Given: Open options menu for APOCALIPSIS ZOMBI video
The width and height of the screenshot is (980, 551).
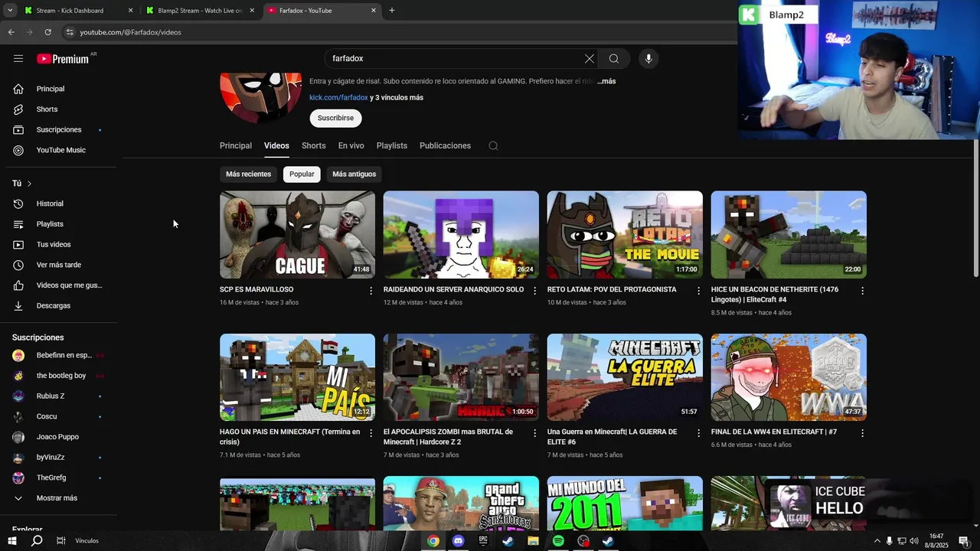Looking at the screenshot, I should [x=534, y=433].
